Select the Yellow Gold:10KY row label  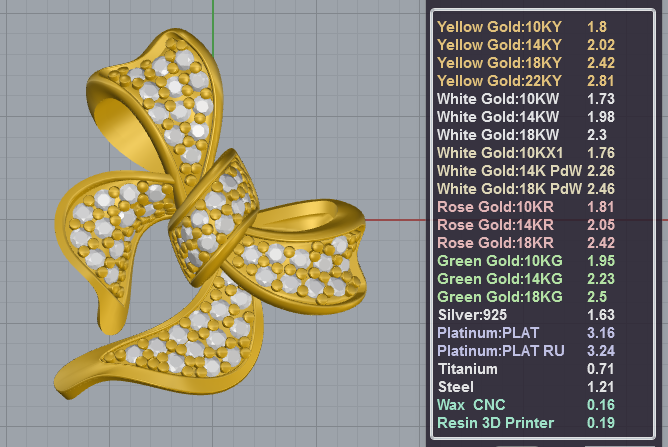point(499,27)
